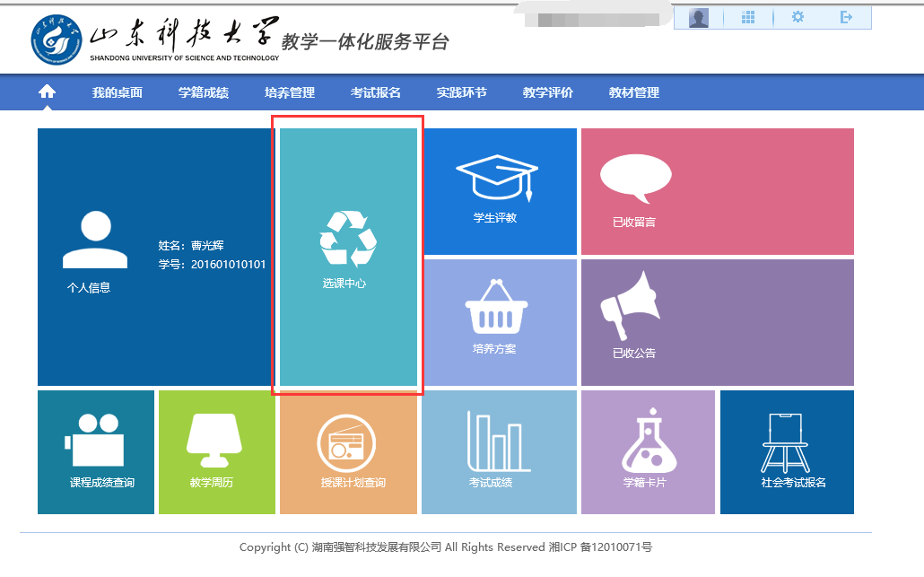Click the user avatar thumbnail in header
The height and width of the screenshot is (577, 924).
tap(699, 18)
